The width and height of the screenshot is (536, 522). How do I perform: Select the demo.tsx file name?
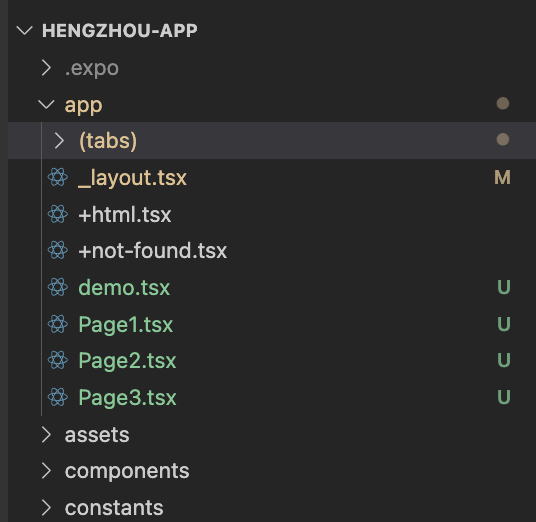tap(124, 287)
